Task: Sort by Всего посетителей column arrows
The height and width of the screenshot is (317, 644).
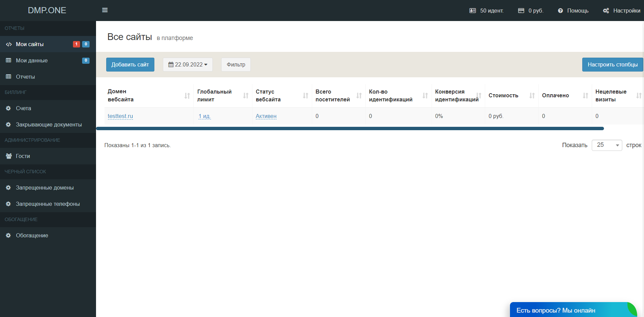Action: click(359, 96)
